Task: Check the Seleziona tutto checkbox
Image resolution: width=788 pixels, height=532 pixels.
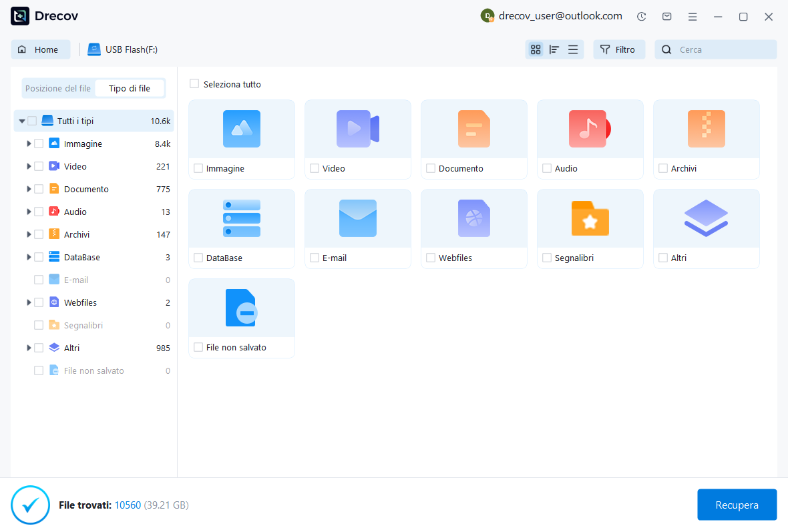Action: click(194, 83)
